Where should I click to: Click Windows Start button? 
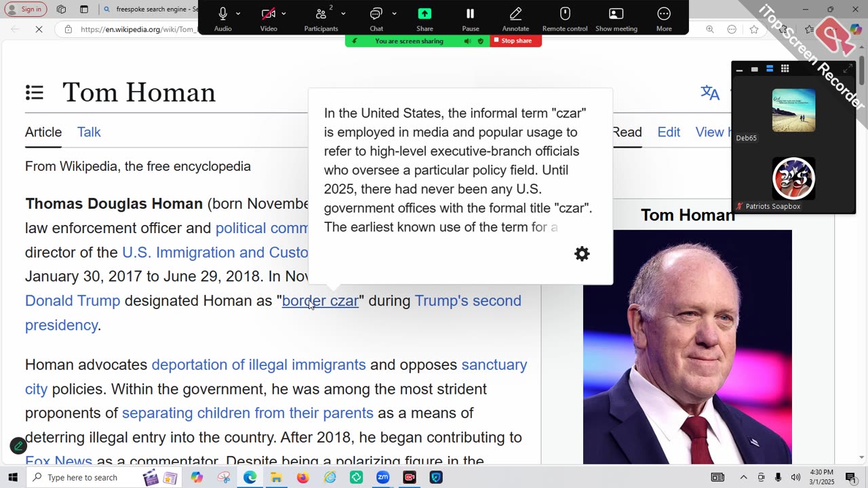point(13,477)
